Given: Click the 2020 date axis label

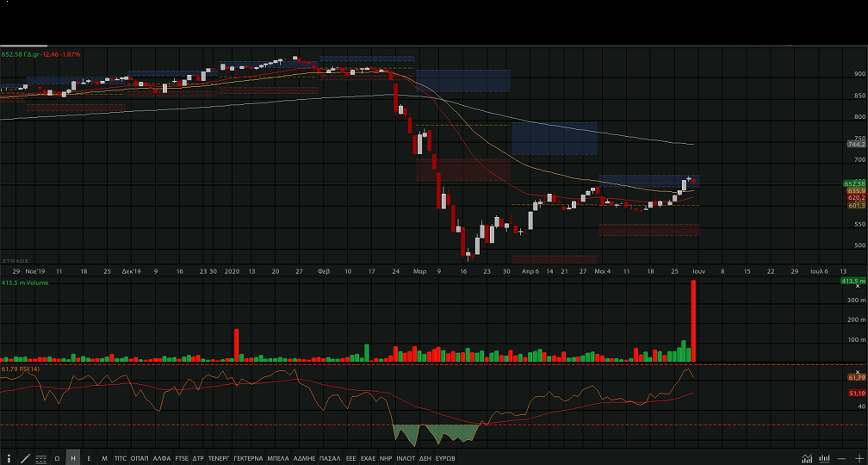Looking at the screenshot, I should click(x=232, y=271).
